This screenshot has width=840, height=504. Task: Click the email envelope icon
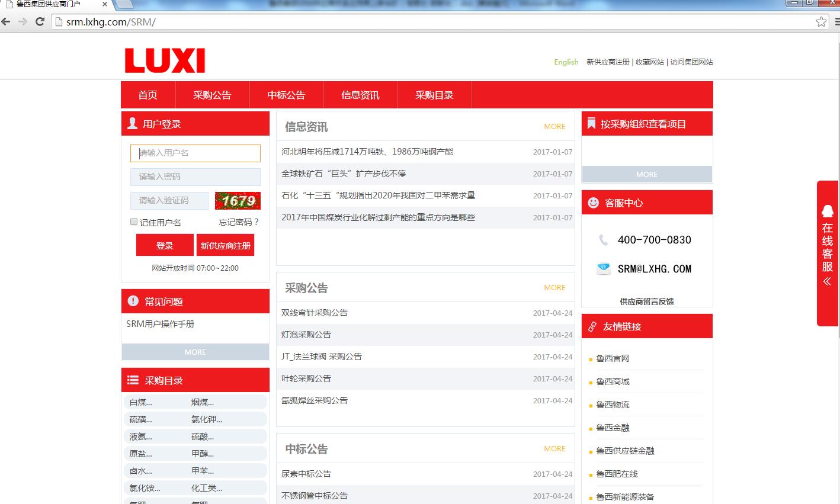603,268
